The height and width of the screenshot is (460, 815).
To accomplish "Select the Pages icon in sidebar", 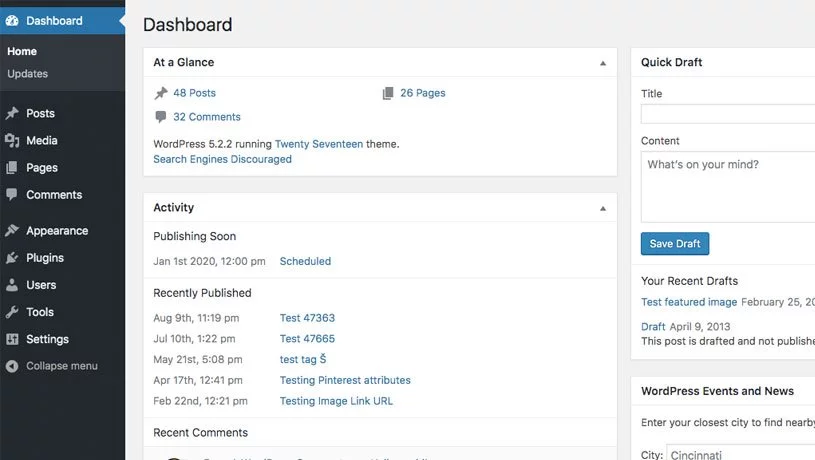I will 12,168.
